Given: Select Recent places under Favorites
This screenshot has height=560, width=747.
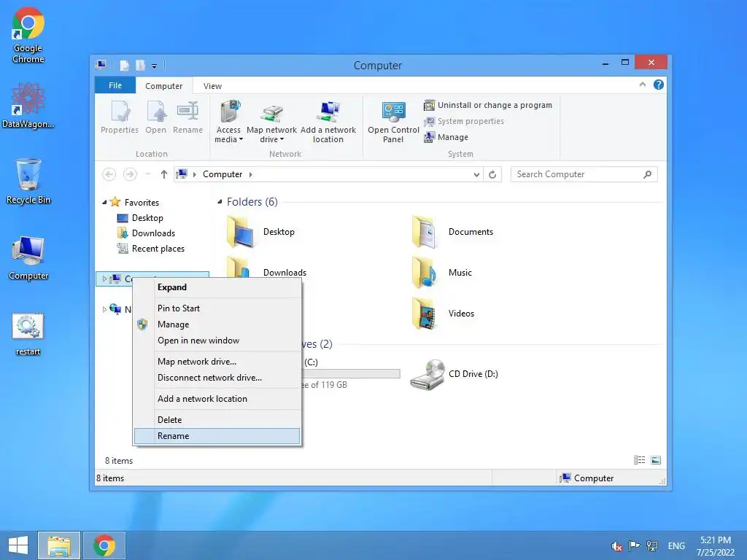Looking at the screenshot, I should click(x=151, y=249).
